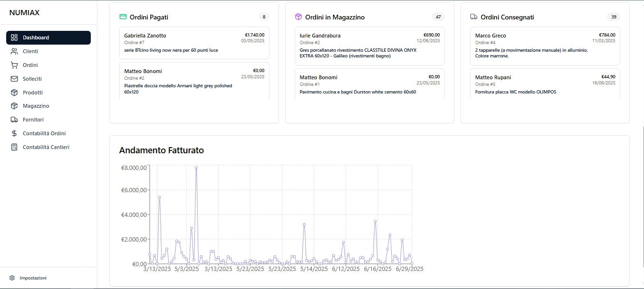Open Marco Greco's delivered order card

(x=545, y=46)
